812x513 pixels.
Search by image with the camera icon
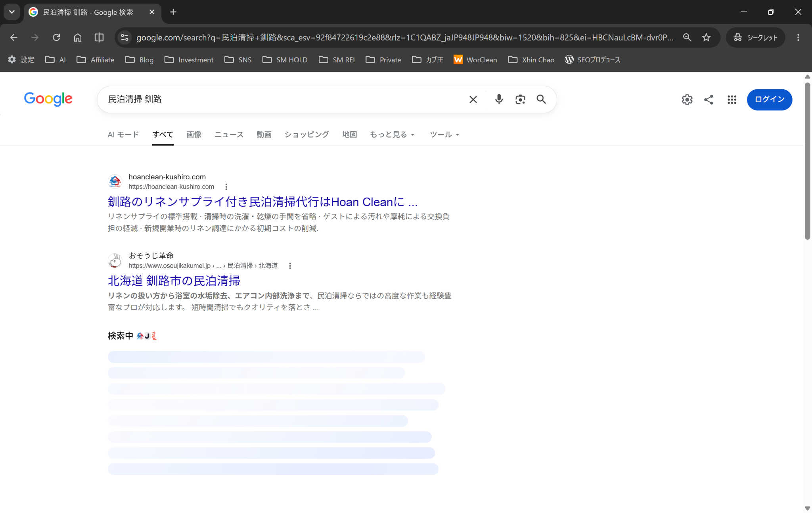pyautogui.click(x=520, y=99)
